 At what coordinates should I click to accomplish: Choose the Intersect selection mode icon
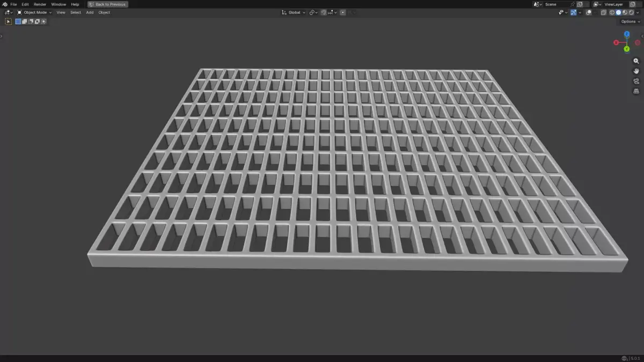coord(43,21)
